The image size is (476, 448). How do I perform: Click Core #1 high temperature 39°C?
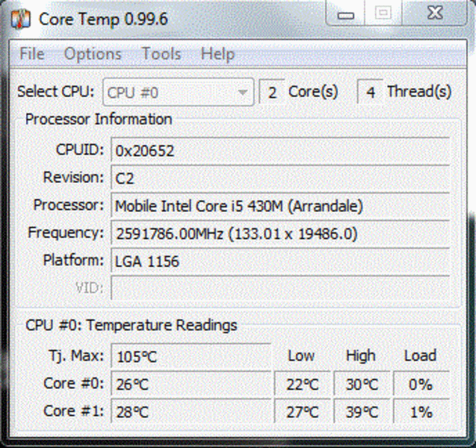362,411
